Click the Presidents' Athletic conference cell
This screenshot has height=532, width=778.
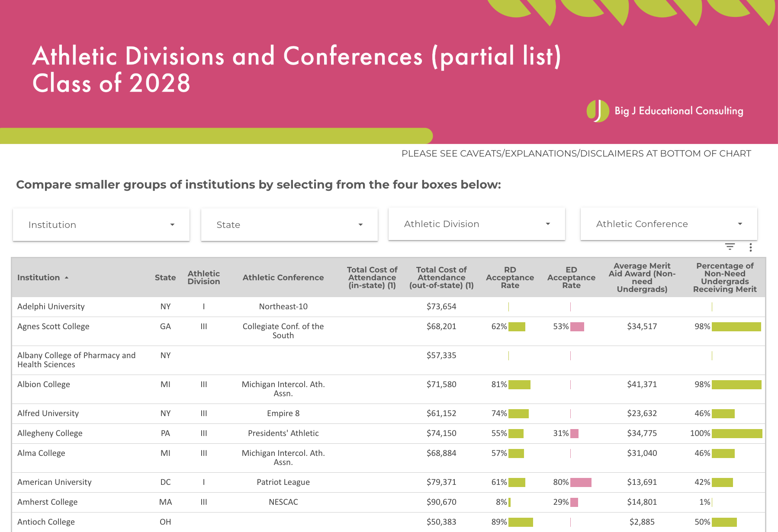click(x=283, y=433)
